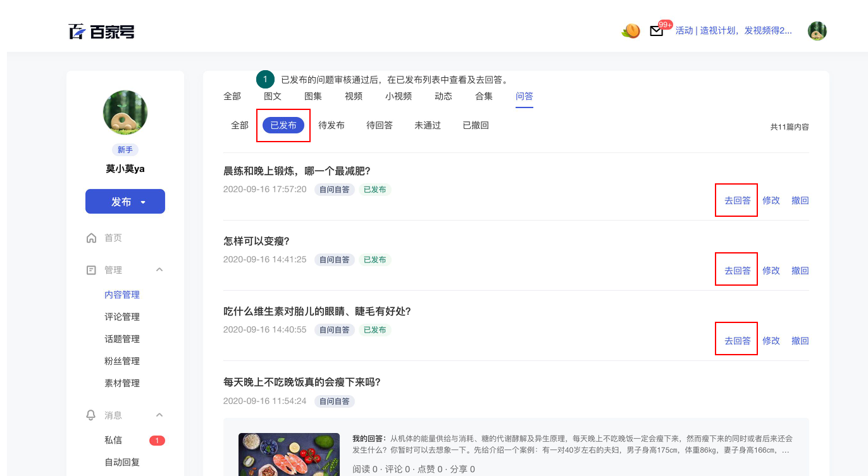
Task: Click the 消息 section header label
Action: point(113,415)
